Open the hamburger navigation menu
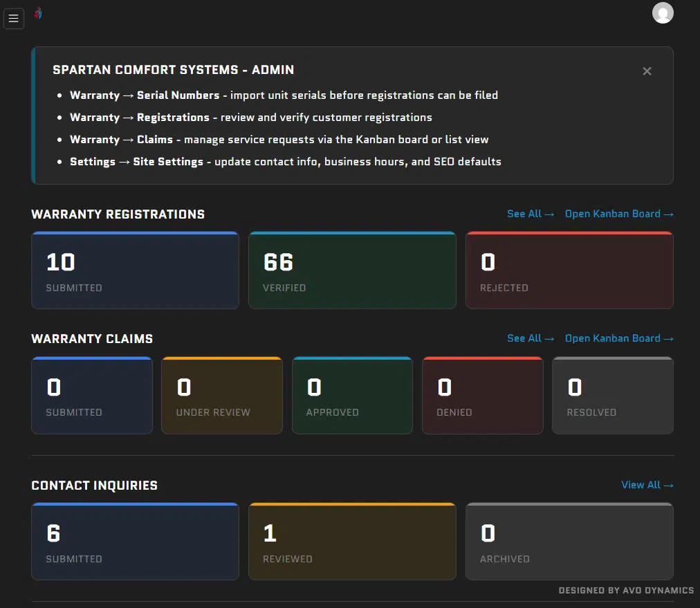The height and width of the screenshot is (608, 700). pyautogui.click(x=14, y=18)
